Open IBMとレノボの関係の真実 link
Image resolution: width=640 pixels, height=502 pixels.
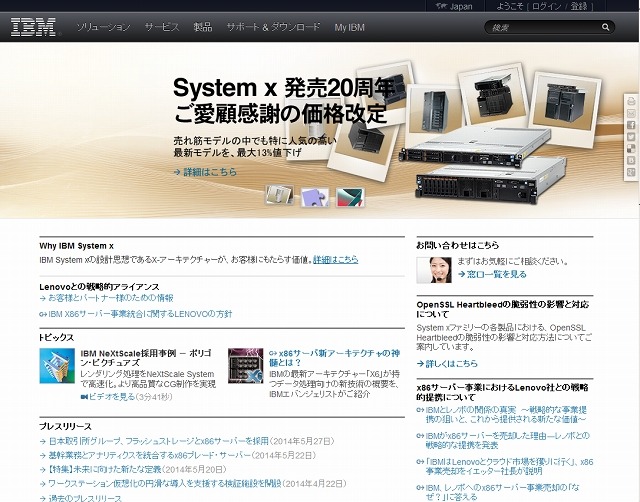tap(506, 414)
